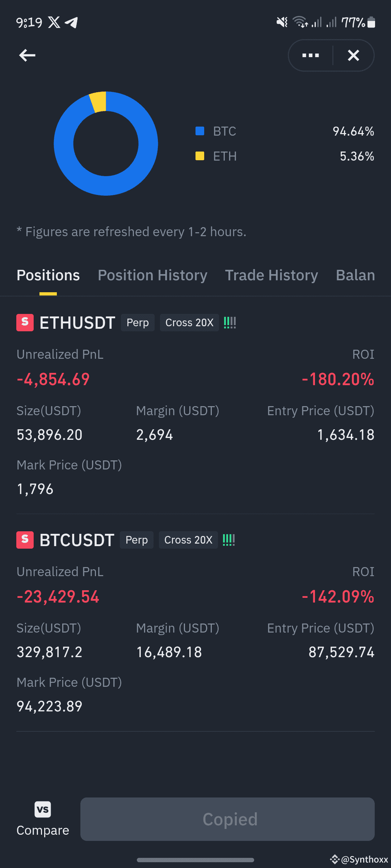The width and height of the screenshot is (391, 868).
Task: Tap ETHUSDT green risk level bars
Action: point(230,323)
